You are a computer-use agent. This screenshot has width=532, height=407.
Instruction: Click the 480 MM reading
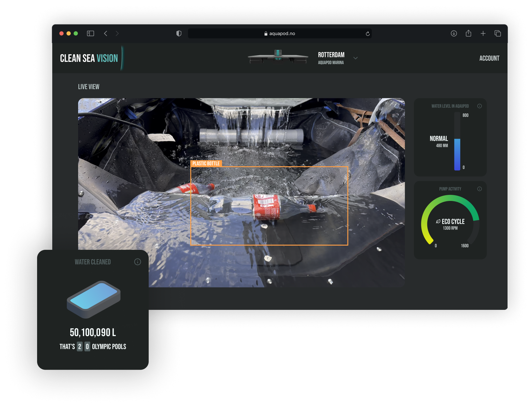442,146
